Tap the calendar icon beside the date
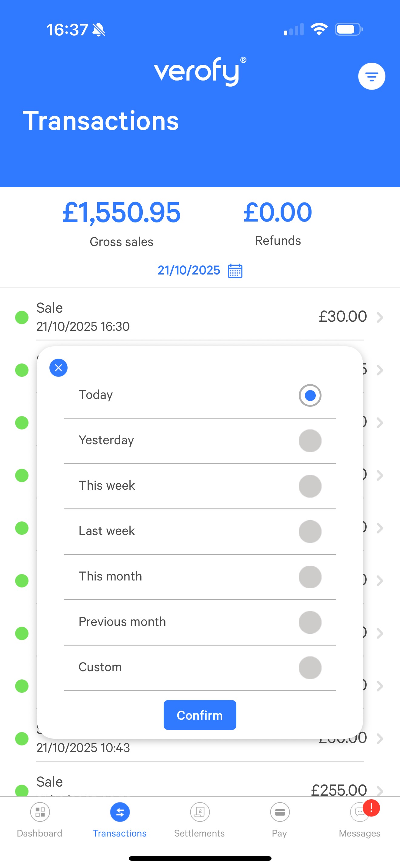 click(235, 271)
